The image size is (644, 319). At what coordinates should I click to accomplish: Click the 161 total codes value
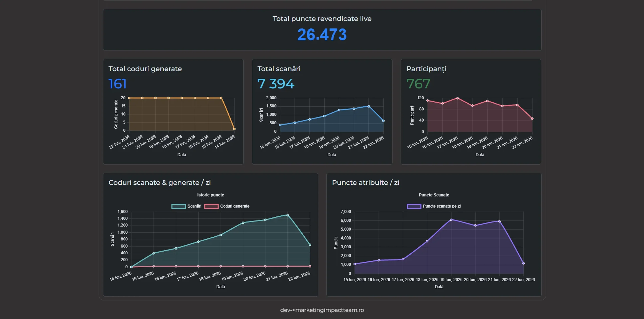(x=118, y=84)
